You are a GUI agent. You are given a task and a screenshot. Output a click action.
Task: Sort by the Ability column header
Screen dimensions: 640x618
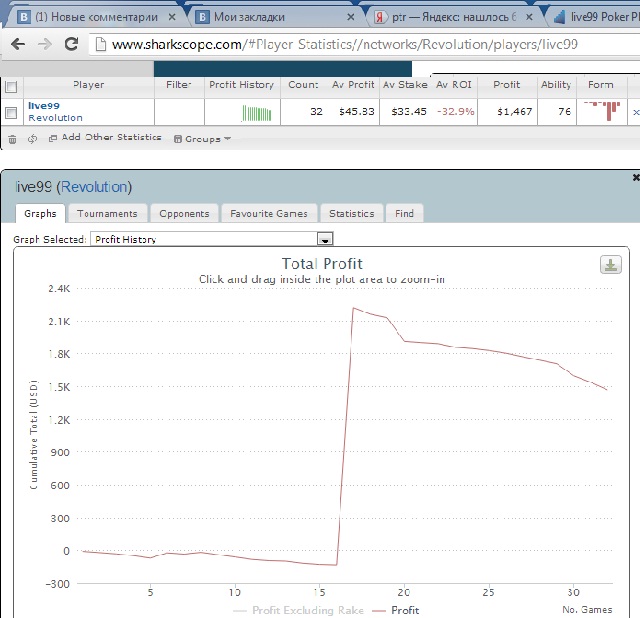click(x=556, y=85)
